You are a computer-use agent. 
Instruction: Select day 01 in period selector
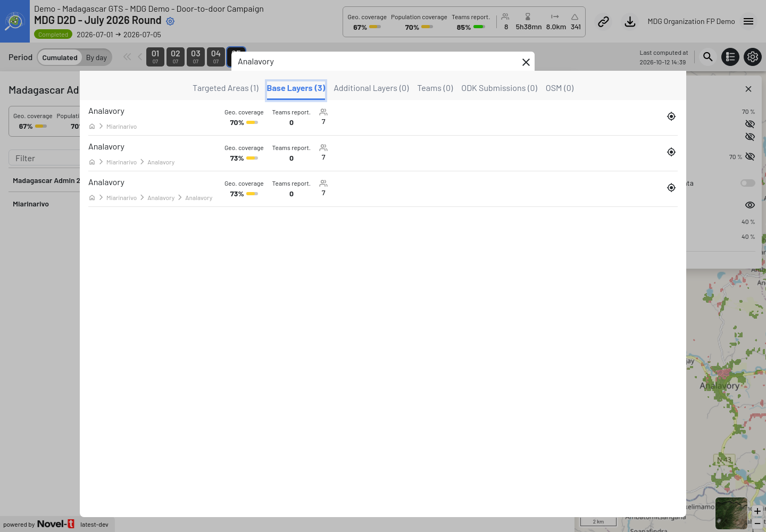coord(155,57)
